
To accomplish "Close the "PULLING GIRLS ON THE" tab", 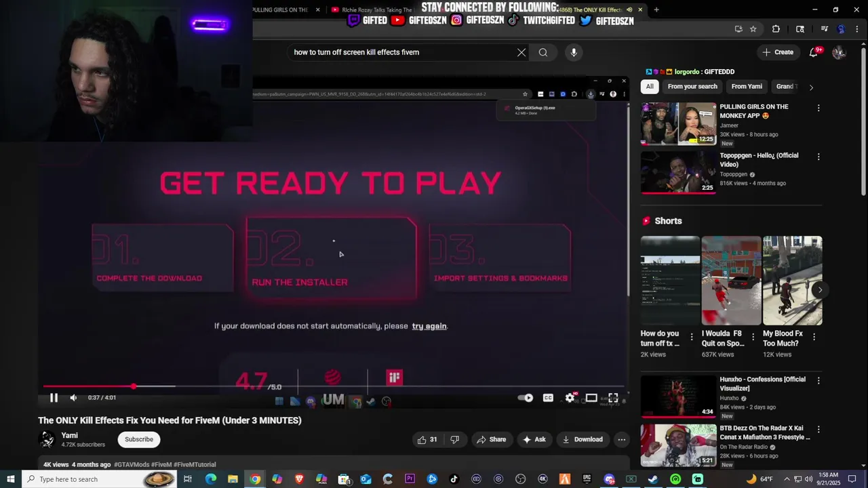I will 317,9.
